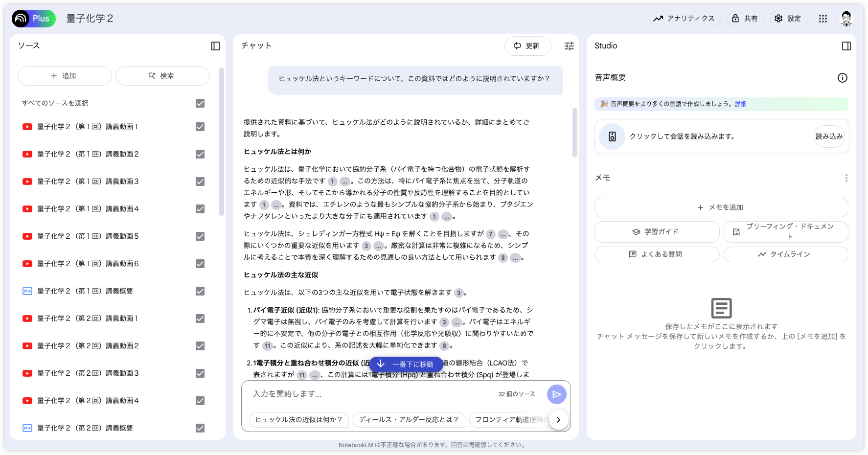Open source 量子化学2（第1回）講義動画4
Screen dimensions: 868x455
[x=88, y=209]
